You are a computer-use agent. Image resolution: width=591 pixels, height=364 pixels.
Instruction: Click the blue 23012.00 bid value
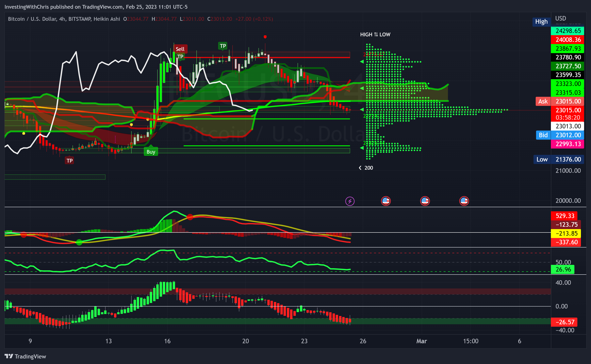[567, 135]
